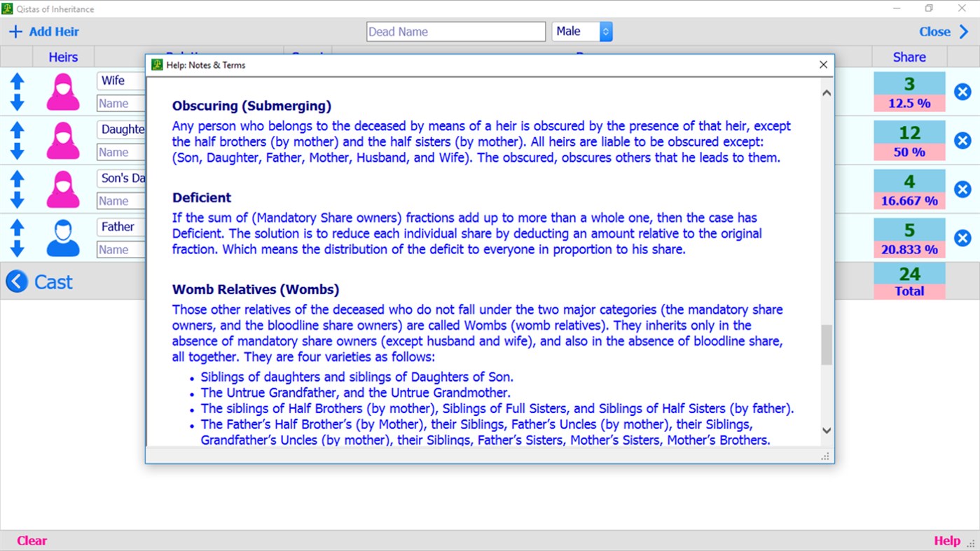Screen dimensions: 980x551
Task: Focus the Dead Name input field
Action: 455,31
